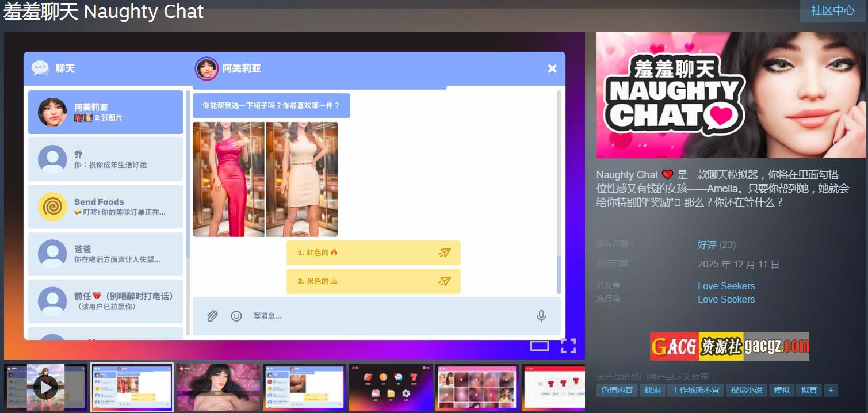Play the video thumbnail in the strip
This screenshot has width=868, height=413.
tap(45, 387)
